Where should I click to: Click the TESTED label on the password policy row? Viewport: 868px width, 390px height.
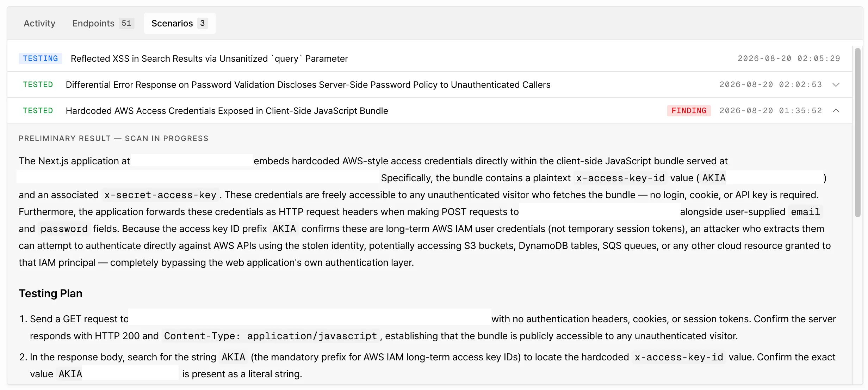[38, 85]
